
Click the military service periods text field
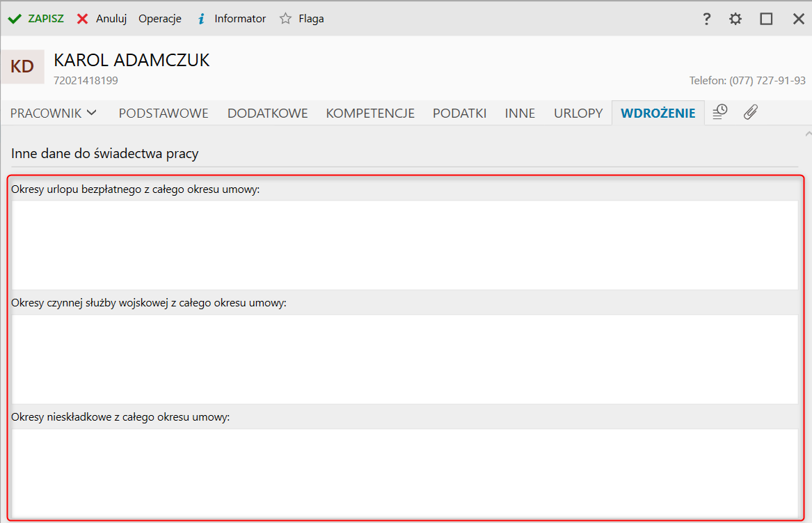(x=405, y=359)
